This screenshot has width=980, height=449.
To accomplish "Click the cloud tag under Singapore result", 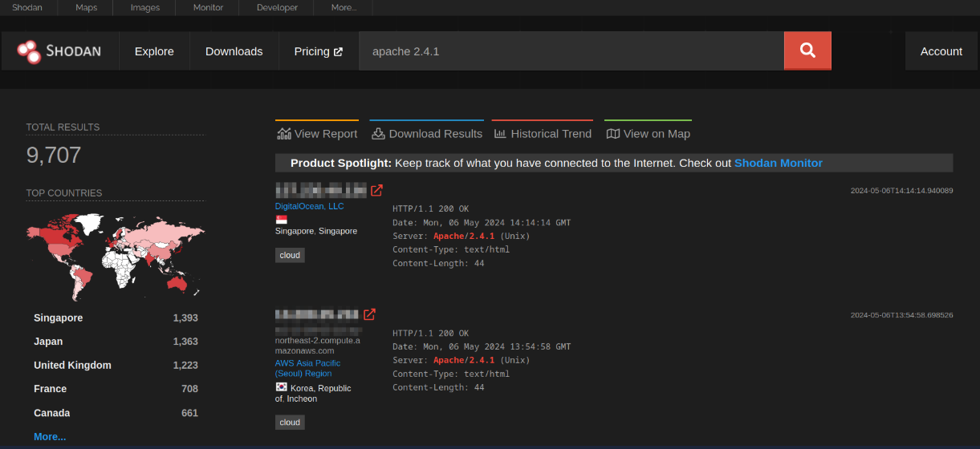I will click(290, 255).
